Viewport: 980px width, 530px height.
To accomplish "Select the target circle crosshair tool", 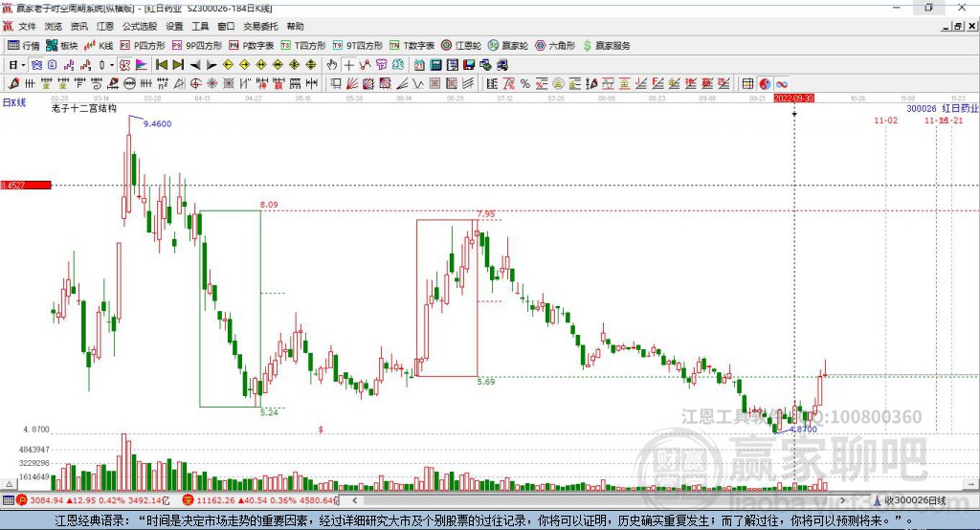I will point(195,84).
